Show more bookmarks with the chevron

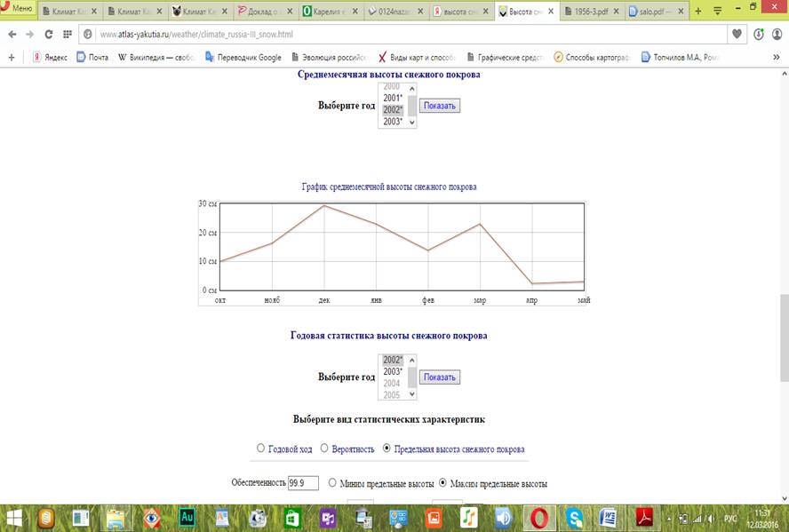(x=777, y=58)
